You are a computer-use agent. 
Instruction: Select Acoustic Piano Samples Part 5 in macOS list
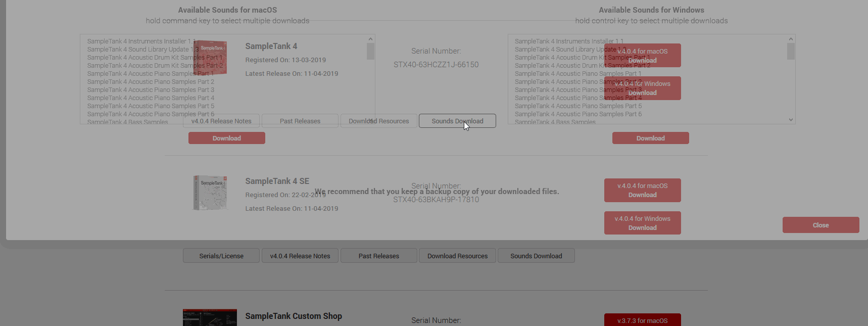tap(151, 106)
